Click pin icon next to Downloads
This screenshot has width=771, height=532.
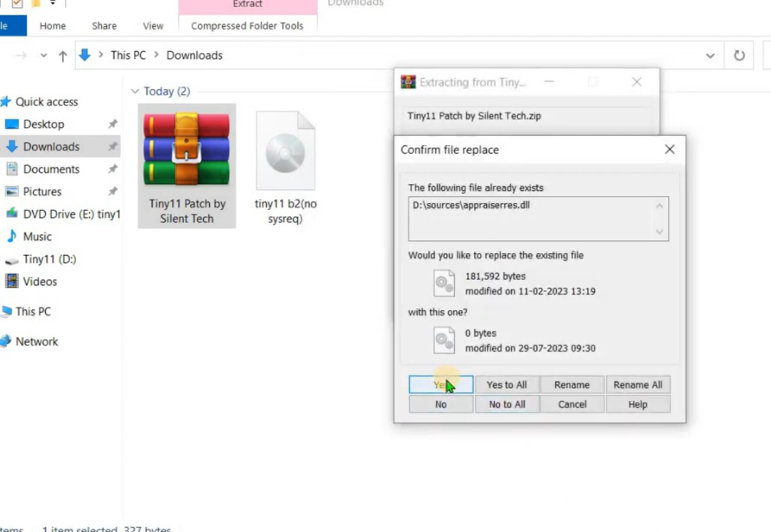113,147
